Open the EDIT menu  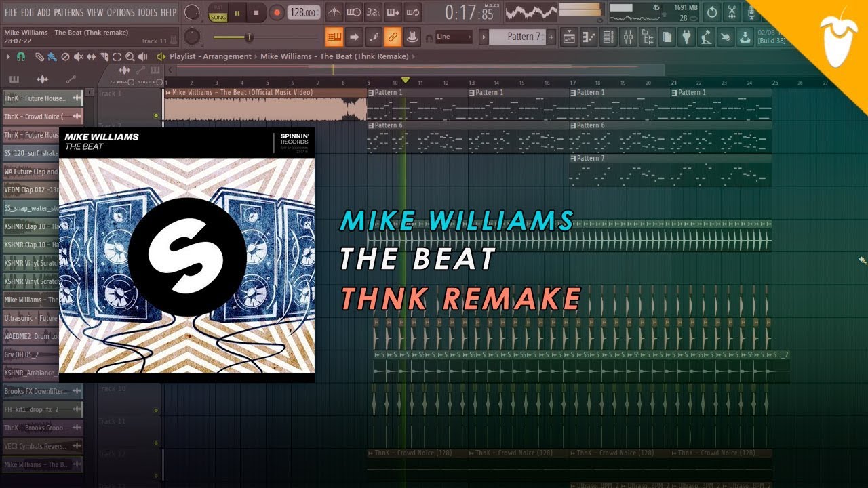27,12
